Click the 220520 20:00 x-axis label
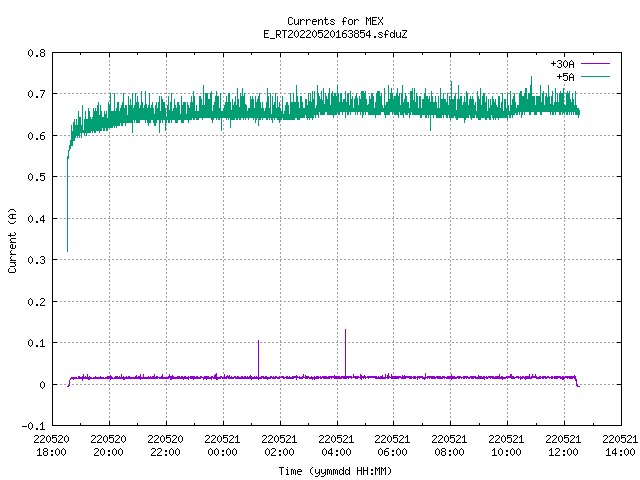 tap(109, 446)
